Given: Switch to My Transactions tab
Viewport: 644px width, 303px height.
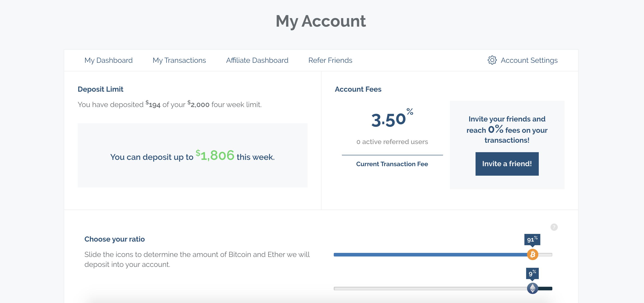Looking at the screenshot, I should point(179,60).
